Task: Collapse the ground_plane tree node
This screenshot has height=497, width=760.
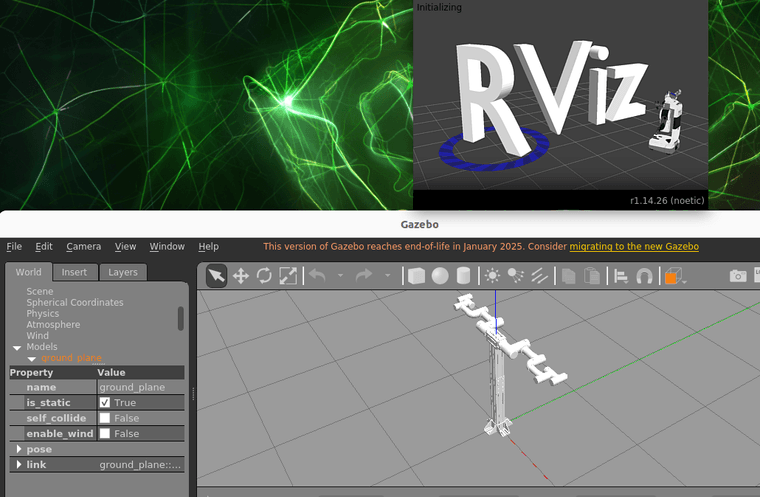Action: [x=32, y=359]
